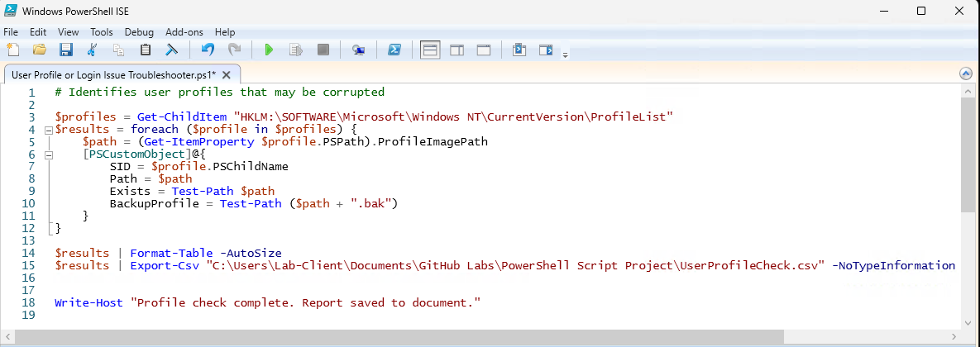Click the PowerShell ISE title bar icon
Viewport: 980px width, 347px height.
coord(11,11)
